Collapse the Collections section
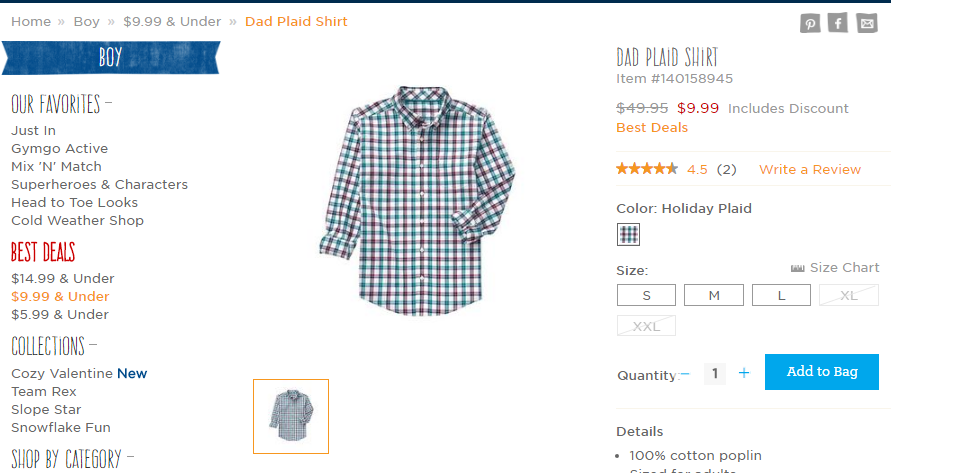Viewport: 980px width, 473px height. (x=93, y=347)
